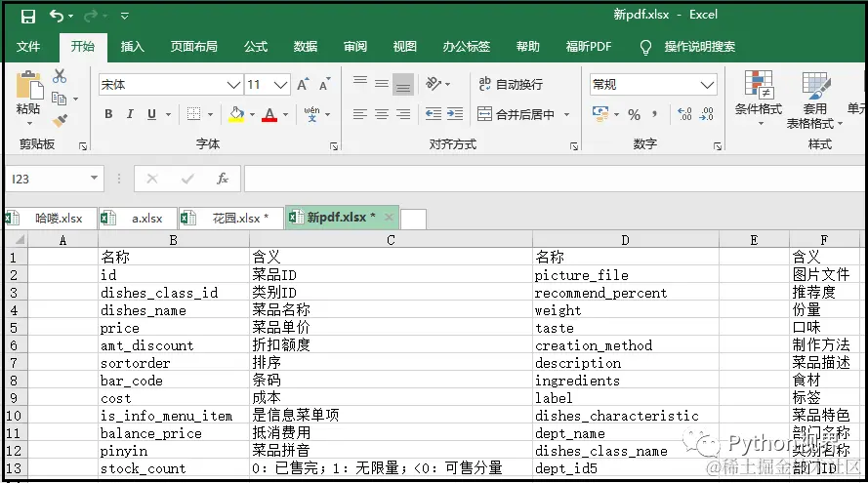Click the Increase Font Size icon
Screen dimensions: 868x483
pyautogui.click(x=303, y=84)
